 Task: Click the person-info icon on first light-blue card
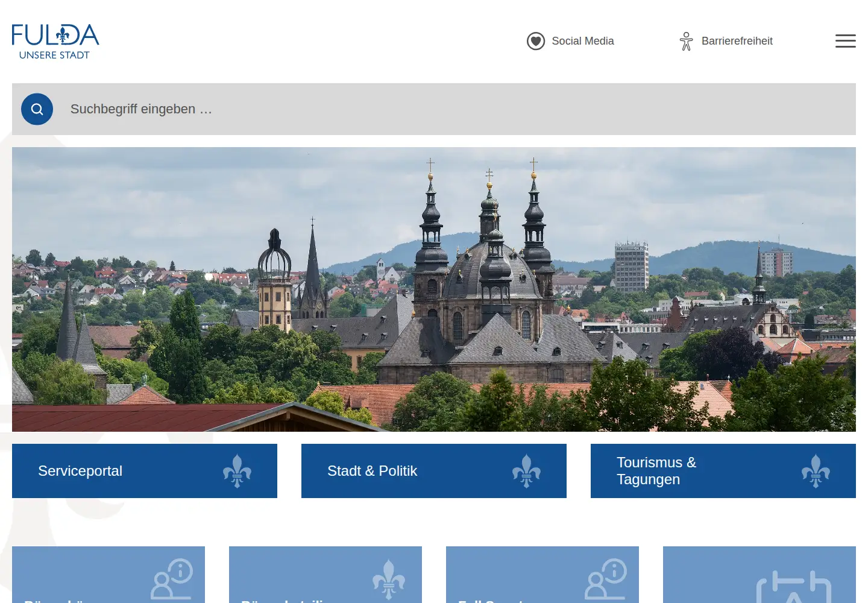tap(172, 579)
